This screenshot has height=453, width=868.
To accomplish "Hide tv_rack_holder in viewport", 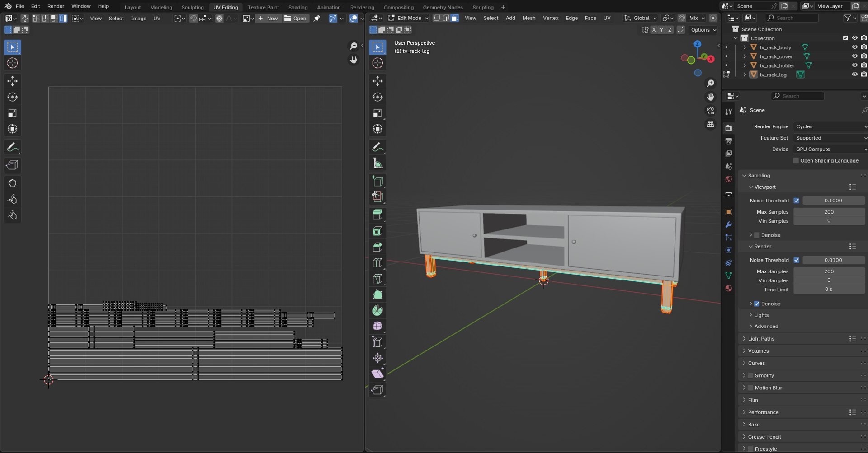I will (854, 65).
